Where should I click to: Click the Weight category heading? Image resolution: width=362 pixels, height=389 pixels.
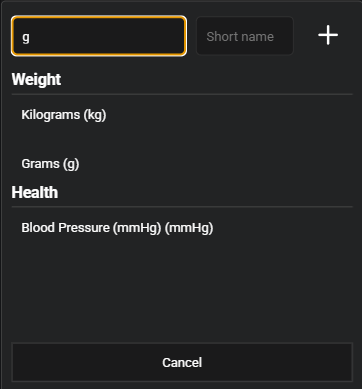36,80
